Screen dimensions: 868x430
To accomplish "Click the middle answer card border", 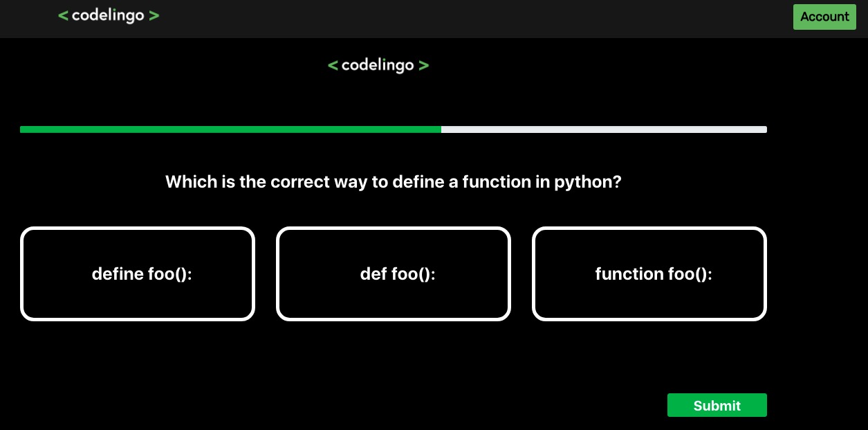I will [393, 229].
